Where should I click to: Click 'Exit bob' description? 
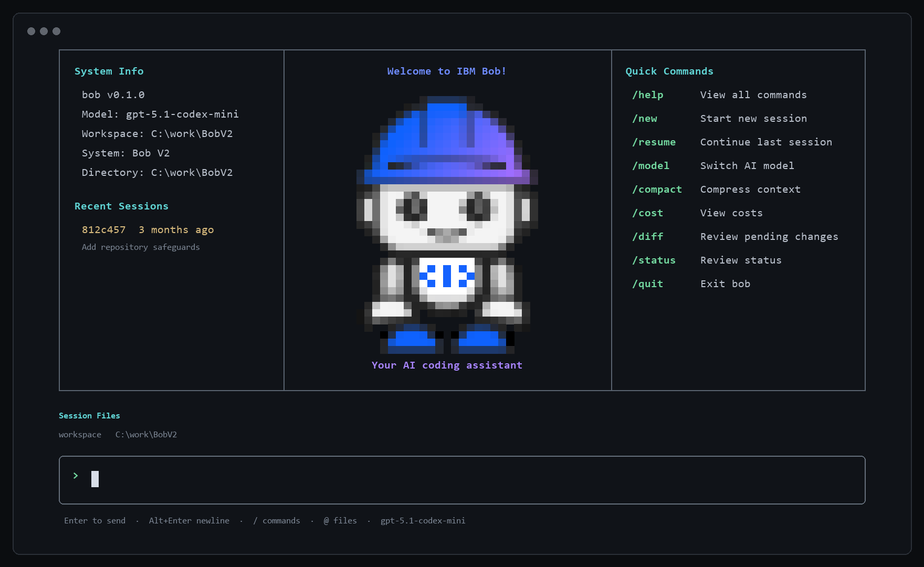point(725,284)
